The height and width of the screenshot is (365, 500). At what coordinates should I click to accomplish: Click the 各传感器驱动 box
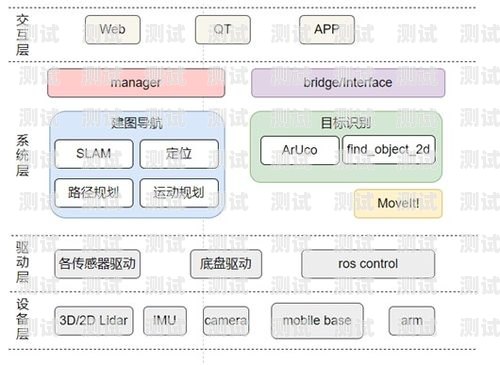pyautogui.click(x=97, y=264)
